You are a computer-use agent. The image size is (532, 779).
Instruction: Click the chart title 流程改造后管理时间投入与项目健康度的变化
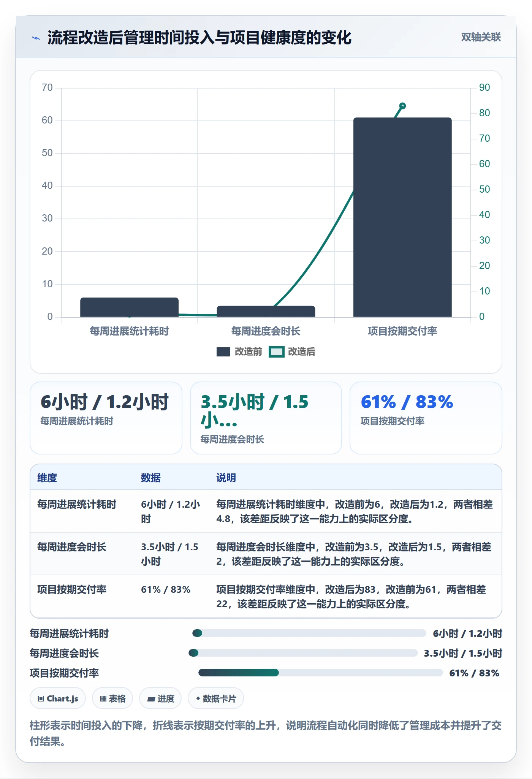coord(199,38)
